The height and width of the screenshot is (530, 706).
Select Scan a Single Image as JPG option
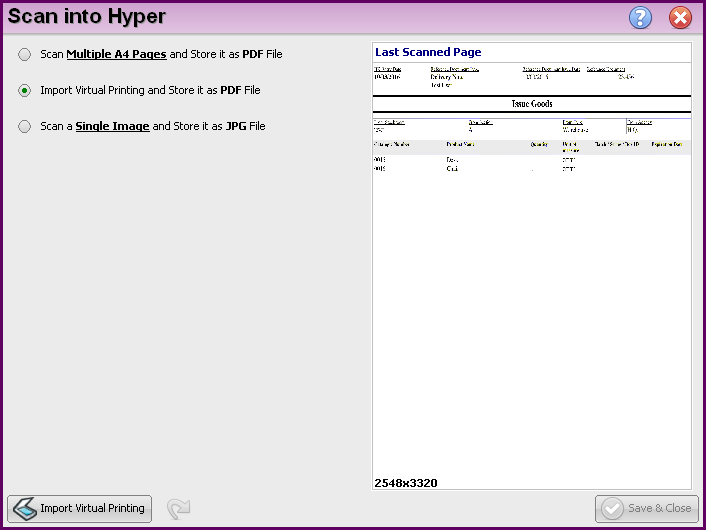click(25, 127)
